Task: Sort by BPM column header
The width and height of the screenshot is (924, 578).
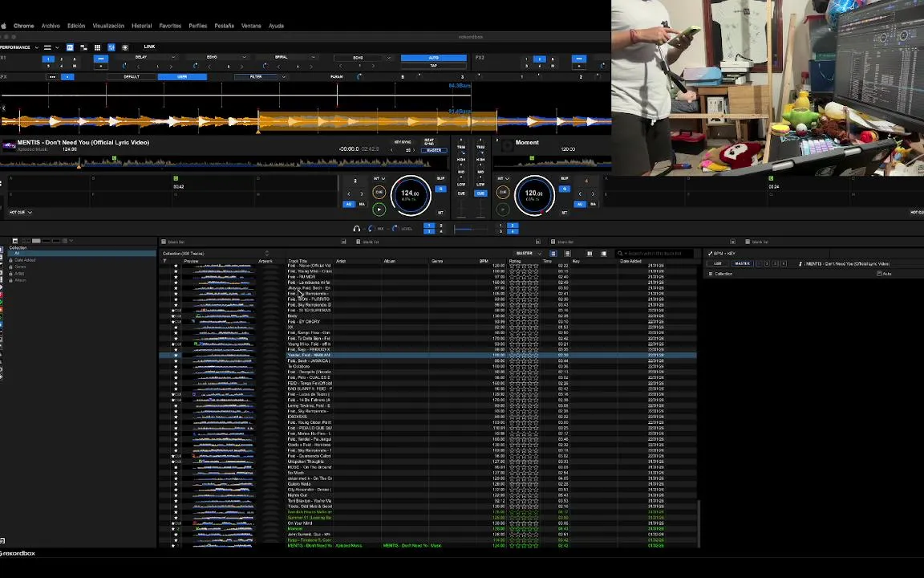Action: (484, 261)
